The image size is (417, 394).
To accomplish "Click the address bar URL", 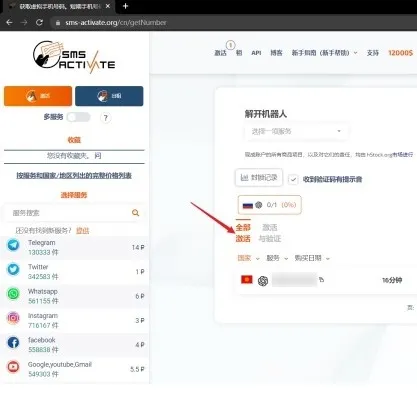I will point(116,23).
